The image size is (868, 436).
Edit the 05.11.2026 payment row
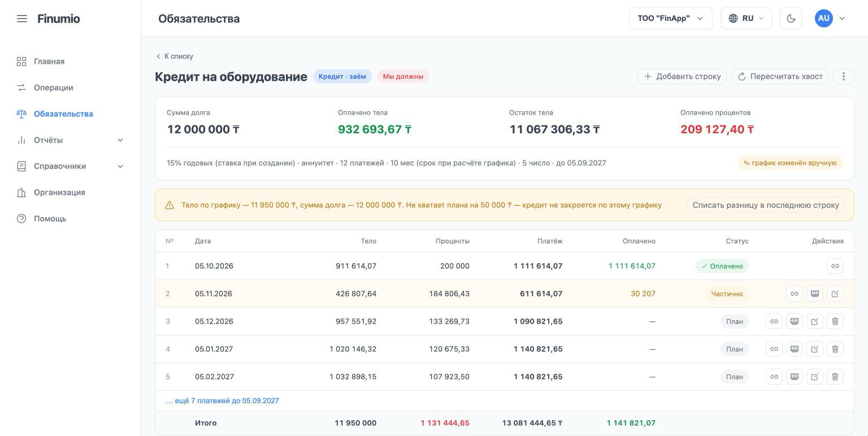tap(835, 294)
